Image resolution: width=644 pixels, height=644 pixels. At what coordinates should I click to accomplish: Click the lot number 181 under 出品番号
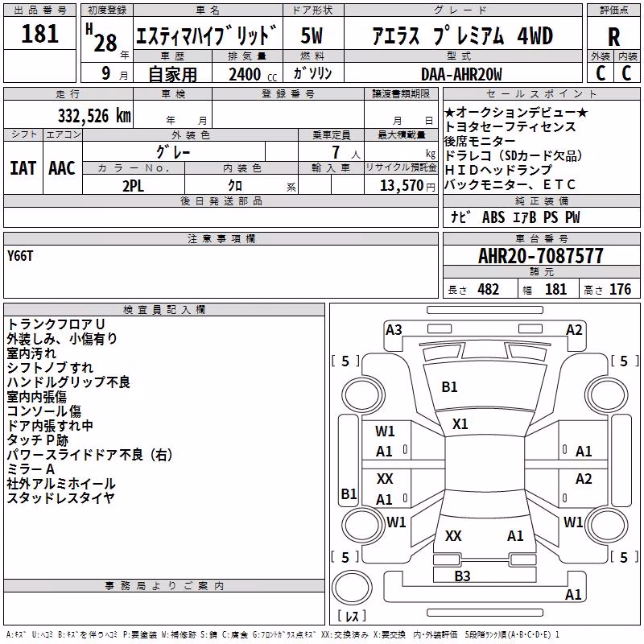click(39, 34)
